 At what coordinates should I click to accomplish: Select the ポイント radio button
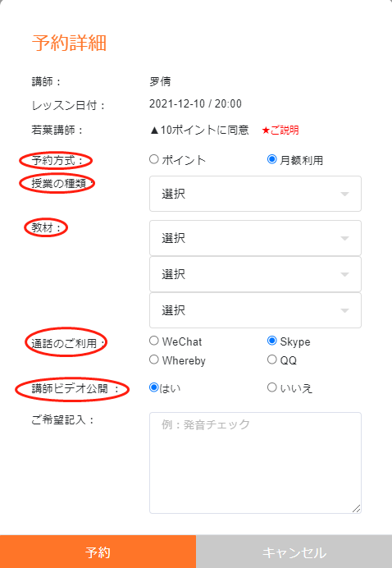pyautogui.click(x=154, y=159)
